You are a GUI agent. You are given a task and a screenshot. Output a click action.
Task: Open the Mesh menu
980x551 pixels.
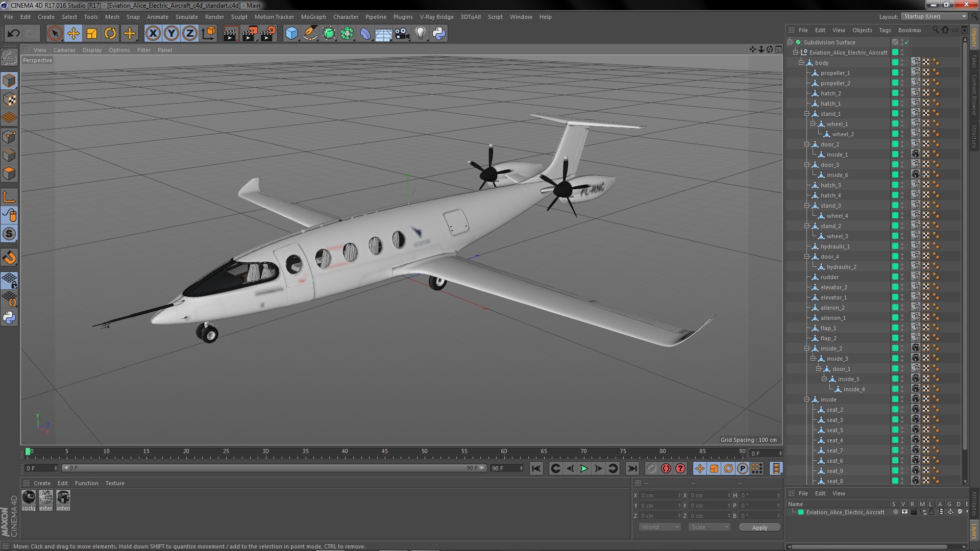click(x=112, y=17)
